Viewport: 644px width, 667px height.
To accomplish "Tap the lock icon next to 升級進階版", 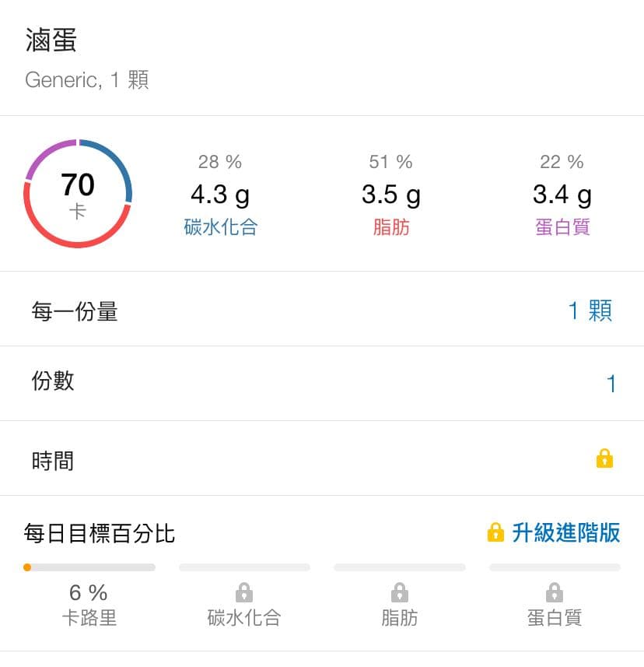I will 495,532.
